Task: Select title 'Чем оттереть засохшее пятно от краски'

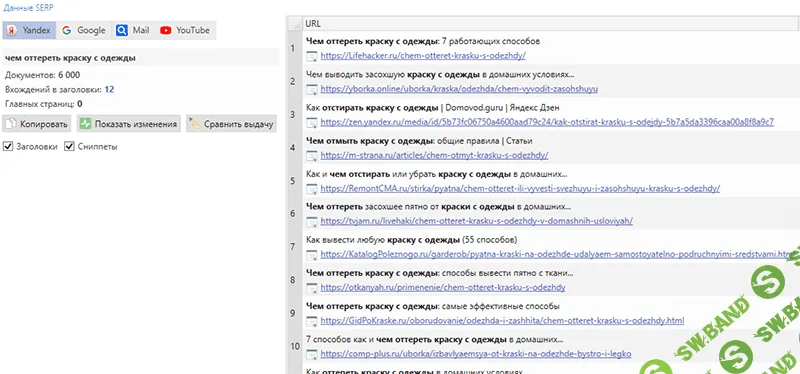Action: [439, 207]
